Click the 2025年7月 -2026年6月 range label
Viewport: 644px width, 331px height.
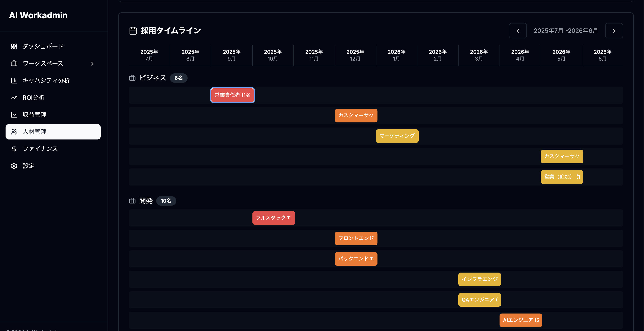[x=566, y=31]
